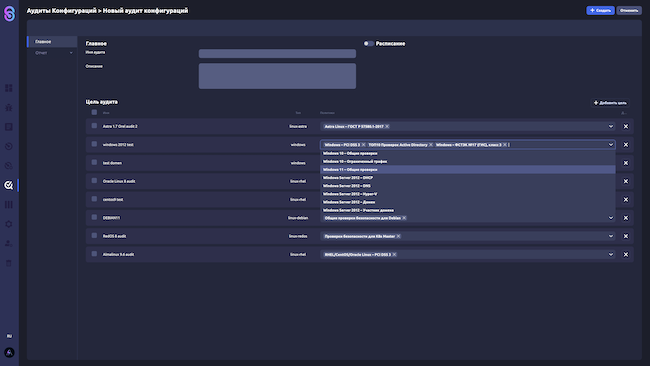Select Windows 10 – Ограниченный трафик option
Image resolution: width=650 pixels, height=366 pixels.
click(468, 162)
